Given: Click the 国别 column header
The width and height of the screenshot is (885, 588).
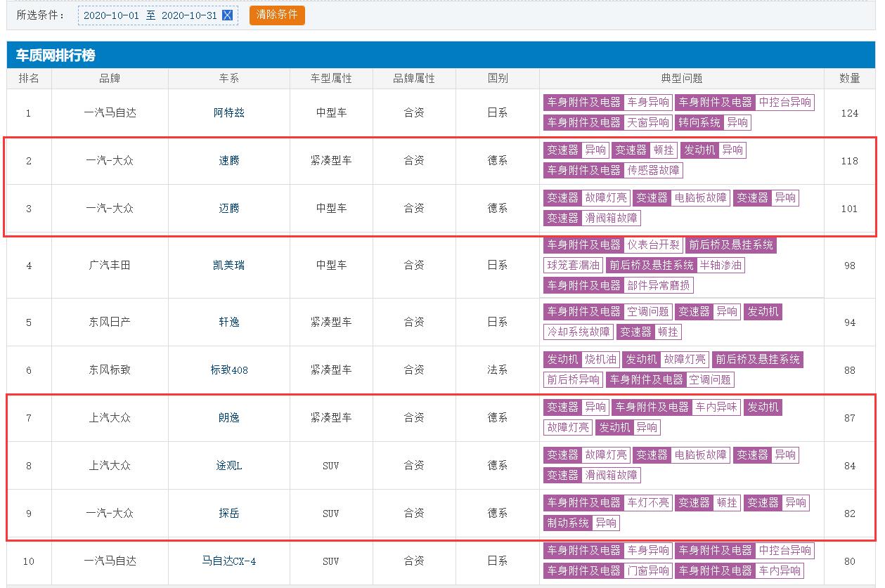Looking at the screenshot, I should click(x=498, y=78).
